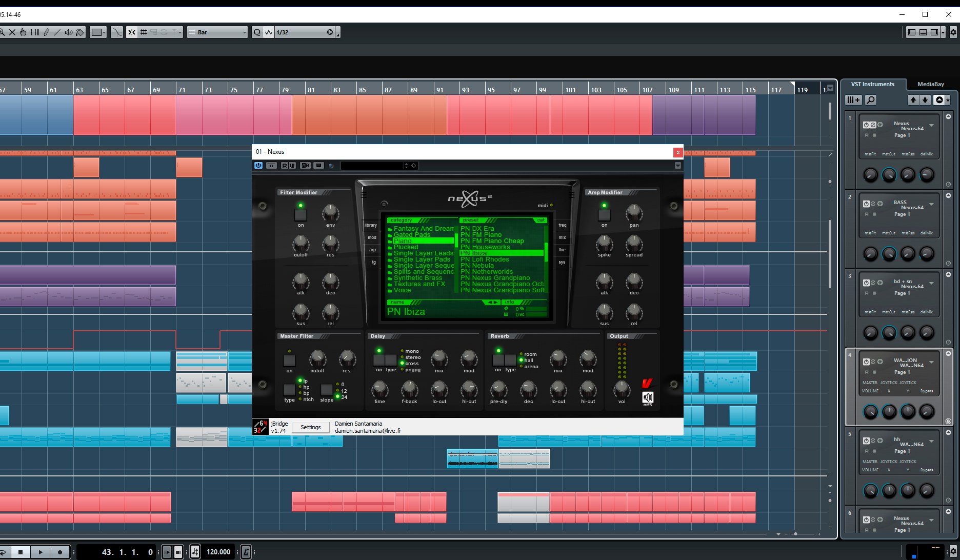The image size is (960, 560).
Task: Add a new Track Instrument
Action: tap(853, 100)
